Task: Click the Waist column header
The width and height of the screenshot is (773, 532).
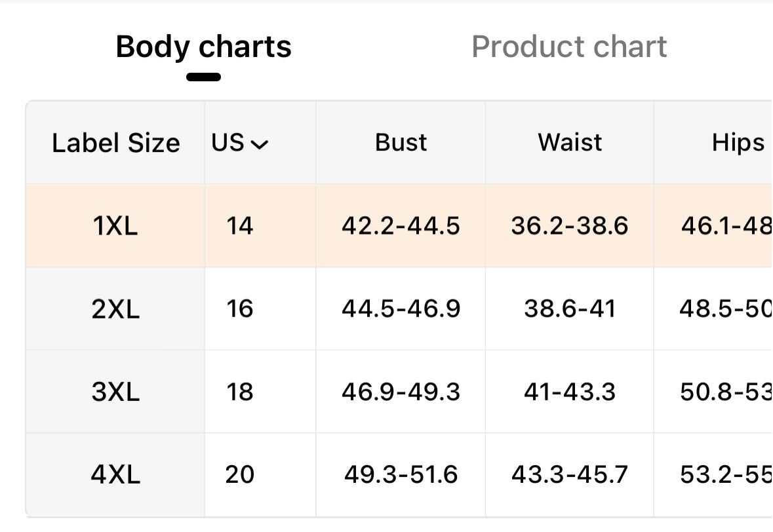Action: (x=569, y=142)
